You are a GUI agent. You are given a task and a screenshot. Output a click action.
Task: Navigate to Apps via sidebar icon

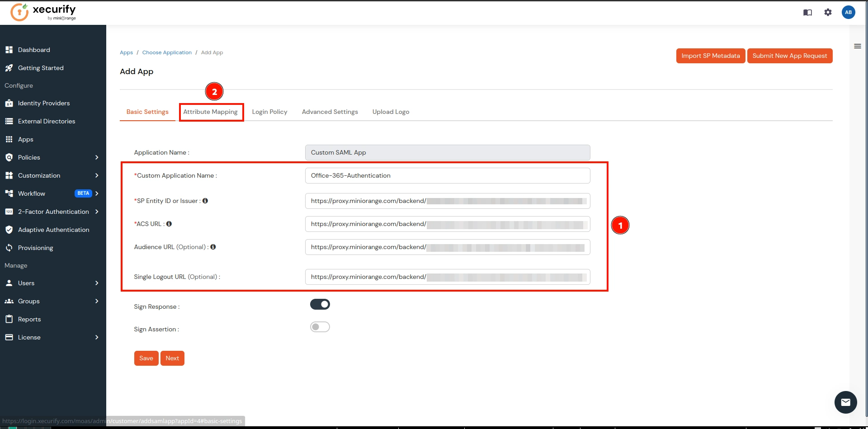point(25,139)
